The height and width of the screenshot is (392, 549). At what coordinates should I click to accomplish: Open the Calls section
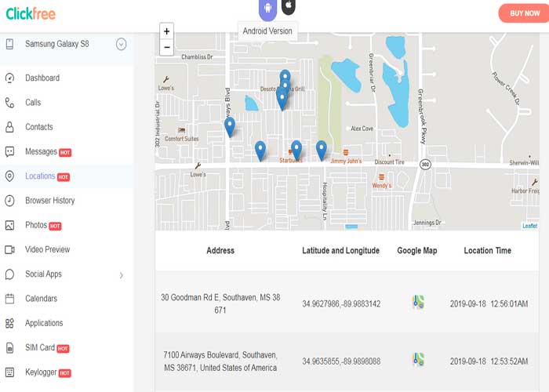33,103
